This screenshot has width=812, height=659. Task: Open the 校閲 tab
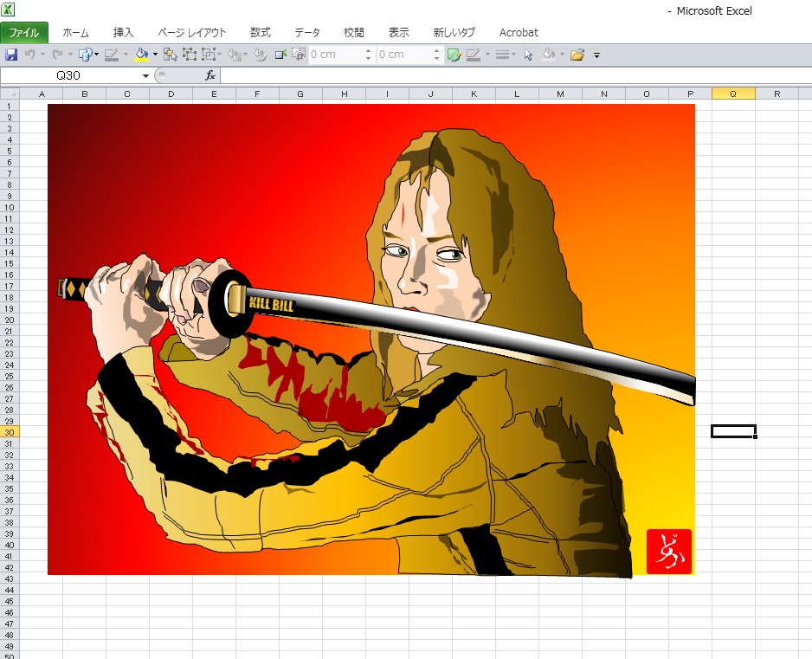pyautogui.click(x=354, y=33)
